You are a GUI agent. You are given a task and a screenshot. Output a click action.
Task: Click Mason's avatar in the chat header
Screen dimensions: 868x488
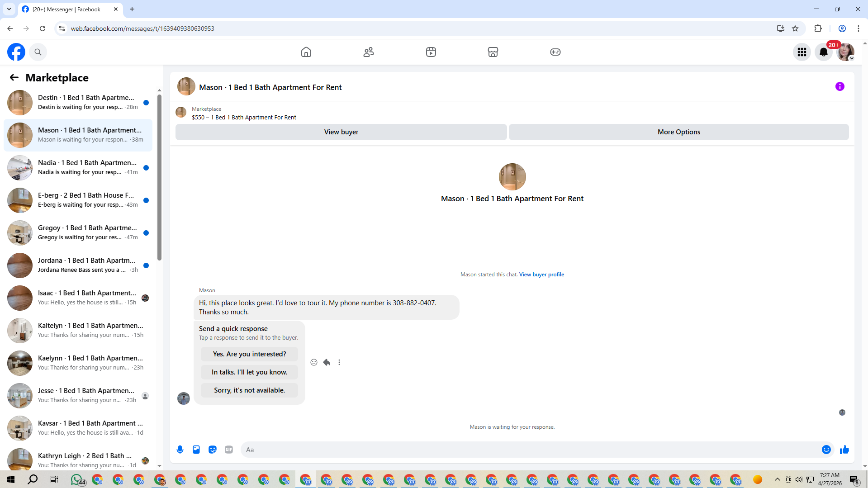point(186,86)
